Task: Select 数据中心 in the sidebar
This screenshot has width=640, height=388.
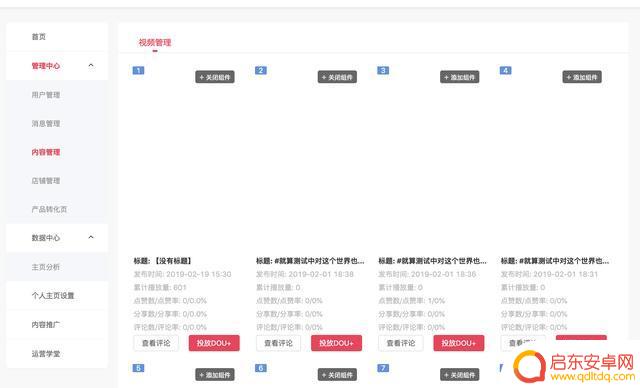Action: click(x=46, y=237)
